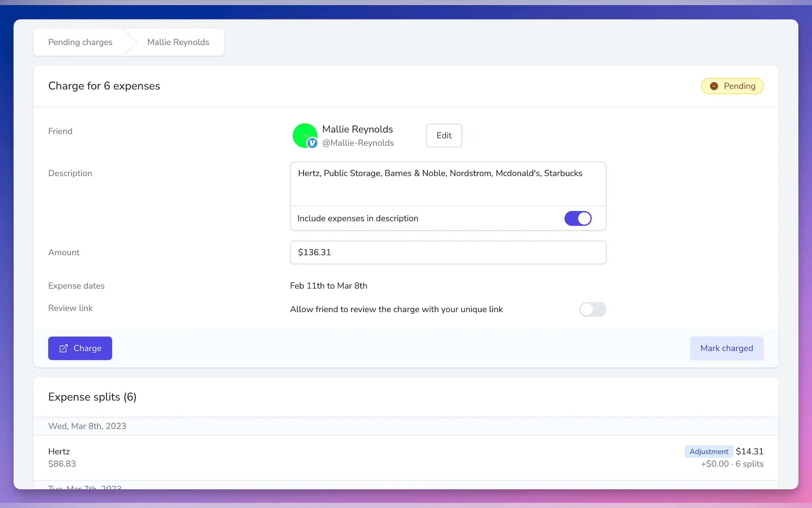
Task: Enable the review link toggle
Action: tap(592, 309)
